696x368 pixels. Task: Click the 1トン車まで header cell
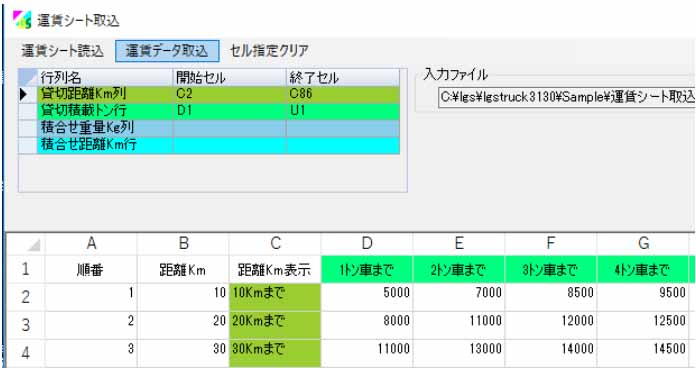point(367,269)
